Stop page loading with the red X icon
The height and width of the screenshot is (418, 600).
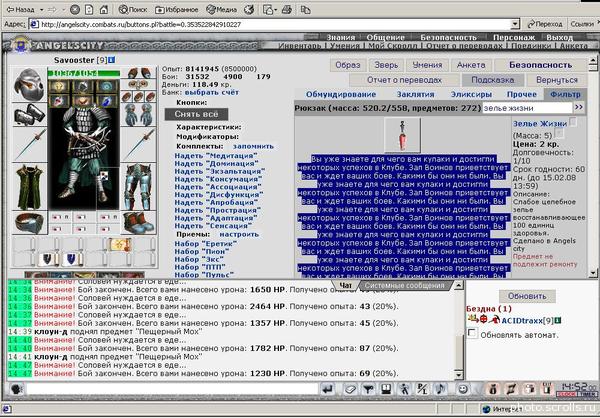[x=75, y=10]
